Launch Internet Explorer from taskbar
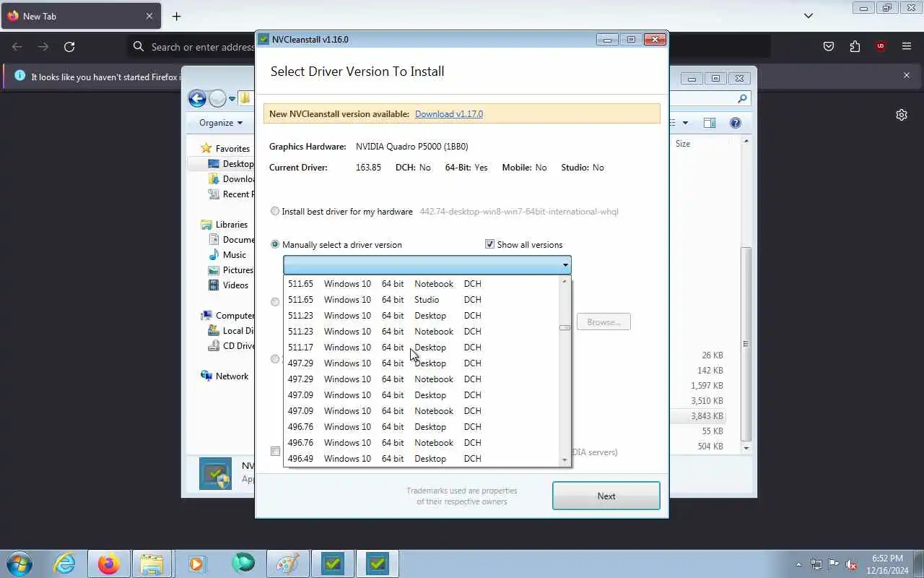This screenshot has width=924, height=578. tap(64, 564)
